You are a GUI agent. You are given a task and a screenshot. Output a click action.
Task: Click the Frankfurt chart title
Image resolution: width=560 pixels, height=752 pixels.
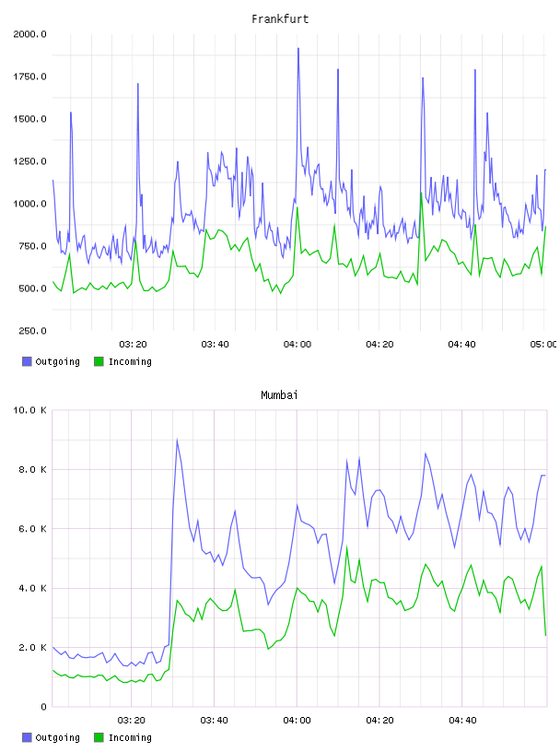tap(280, 19)
